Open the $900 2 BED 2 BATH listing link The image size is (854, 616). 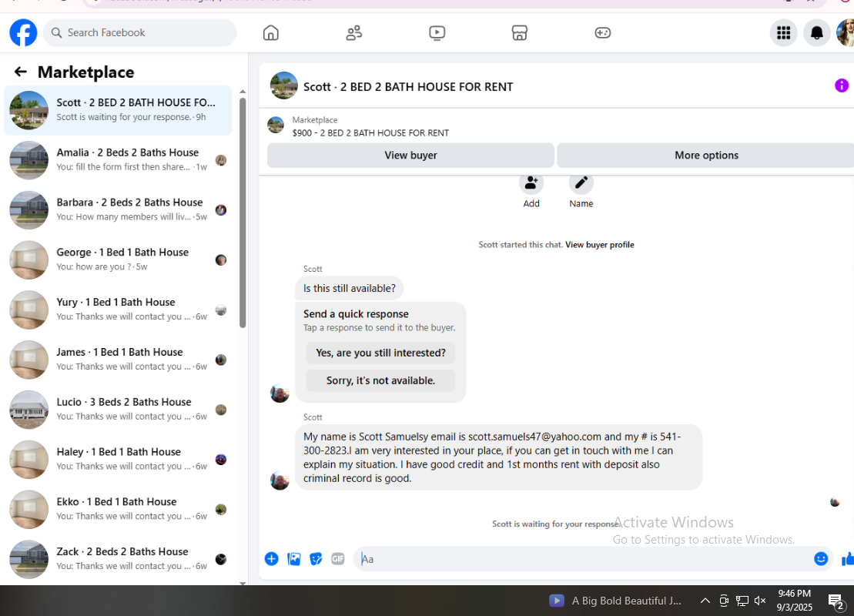[x=370, y=133]
